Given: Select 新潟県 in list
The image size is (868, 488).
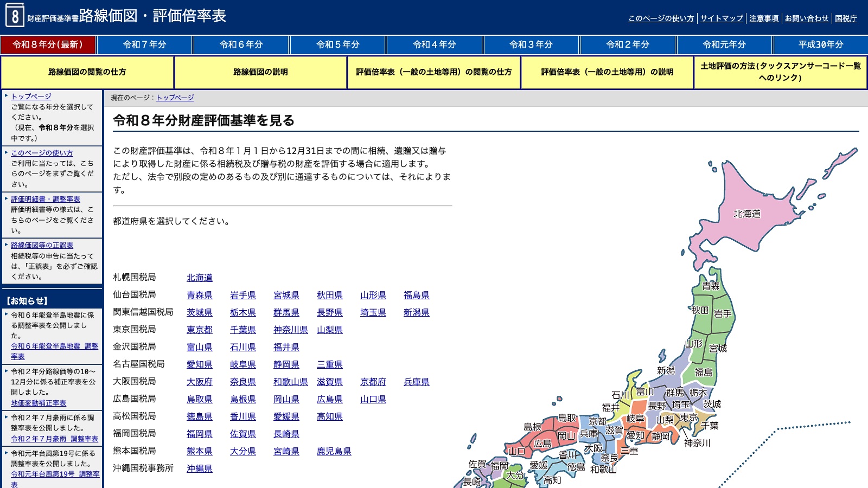Looking at the screenshot, I should click(x=417, y=312).
